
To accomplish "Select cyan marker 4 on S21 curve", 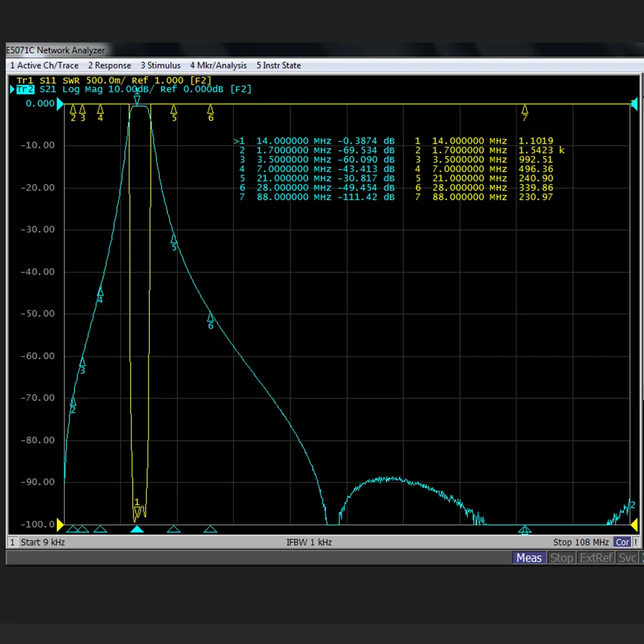I will click(x=100, y=292).
